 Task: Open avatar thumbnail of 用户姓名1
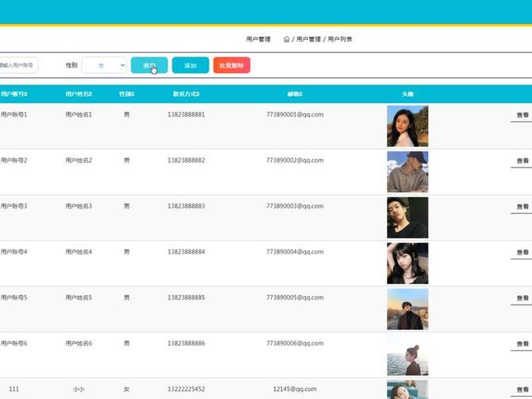tap(408, 126)
